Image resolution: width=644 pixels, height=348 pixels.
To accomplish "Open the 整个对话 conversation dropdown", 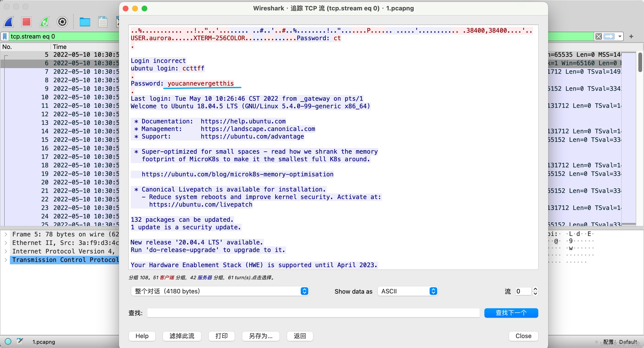I will tap(220, 291).
